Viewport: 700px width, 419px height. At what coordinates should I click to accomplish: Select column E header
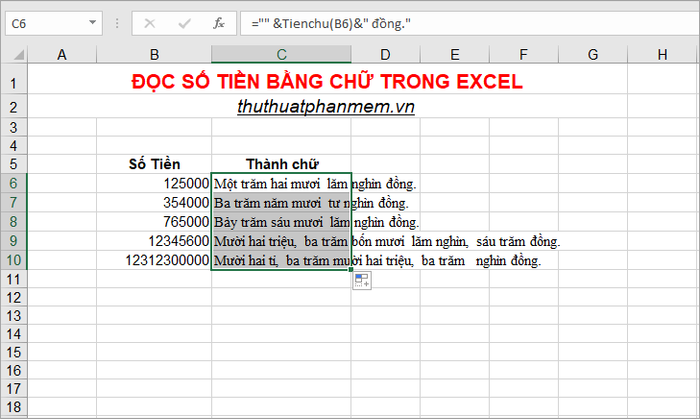click(x=454, y=54)
